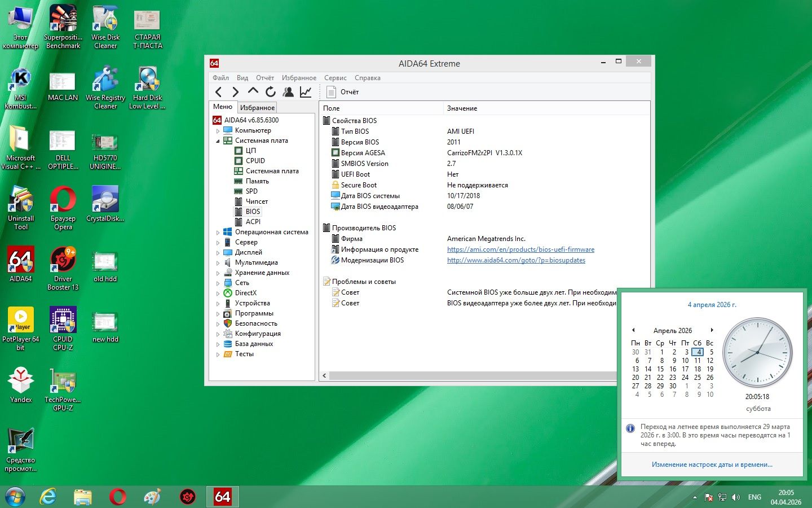Screen dimensions: 812x508
Task: Open the Справка menu
Action: click(368, 78)
